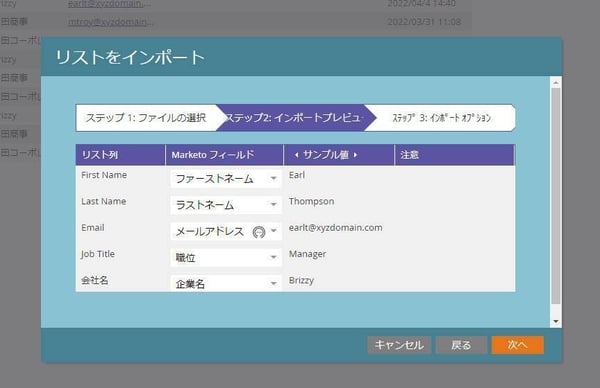Viewport: 600px width, 388px height.
Task: Click the lookup icon in the メールアドレス field
Action: point(259,232)
